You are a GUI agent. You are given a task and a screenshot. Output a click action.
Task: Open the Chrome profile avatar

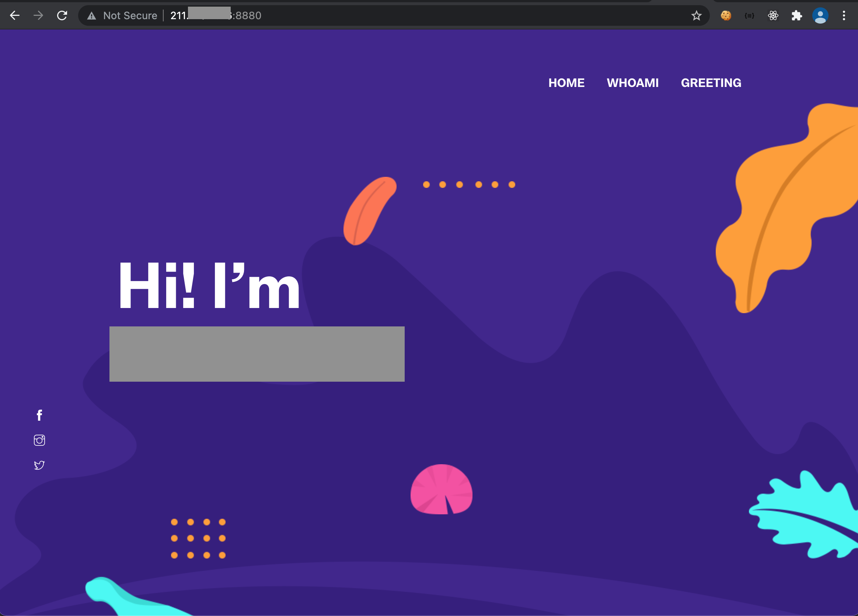pos(820,15)
